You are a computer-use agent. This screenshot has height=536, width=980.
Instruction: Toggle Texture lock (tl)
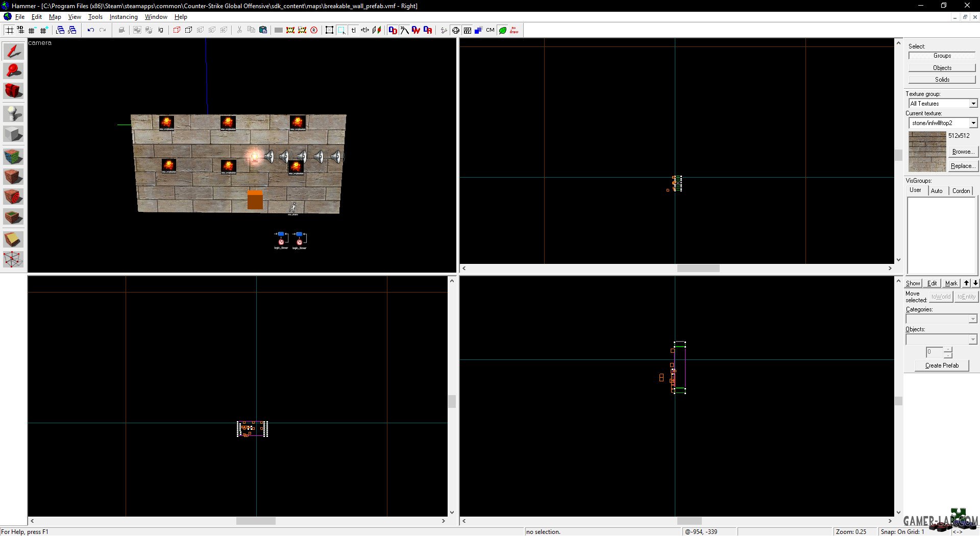point(353,30)
